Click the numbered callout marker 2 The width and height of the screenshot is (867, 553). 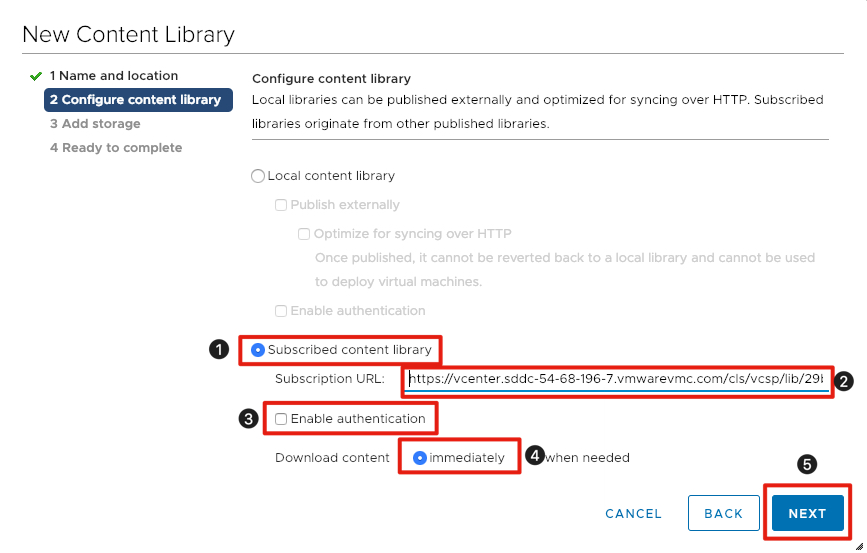click(x=845, y=381)
